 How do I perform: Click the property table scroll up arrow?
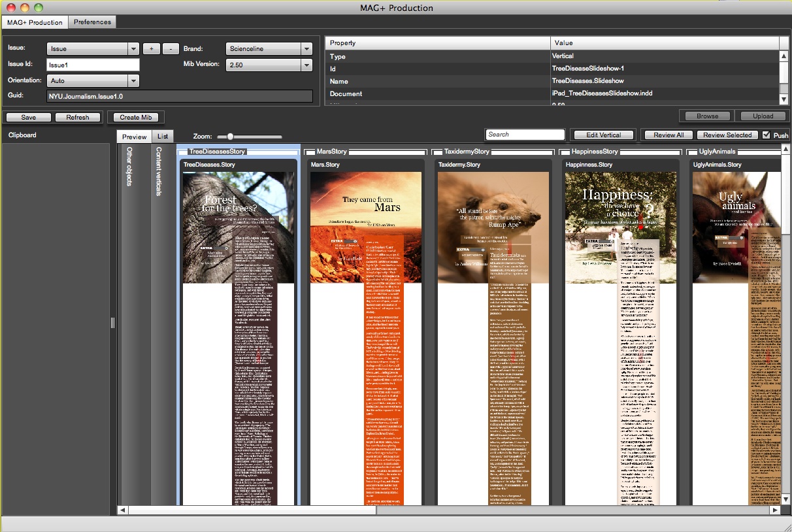[x=784, y=56]
